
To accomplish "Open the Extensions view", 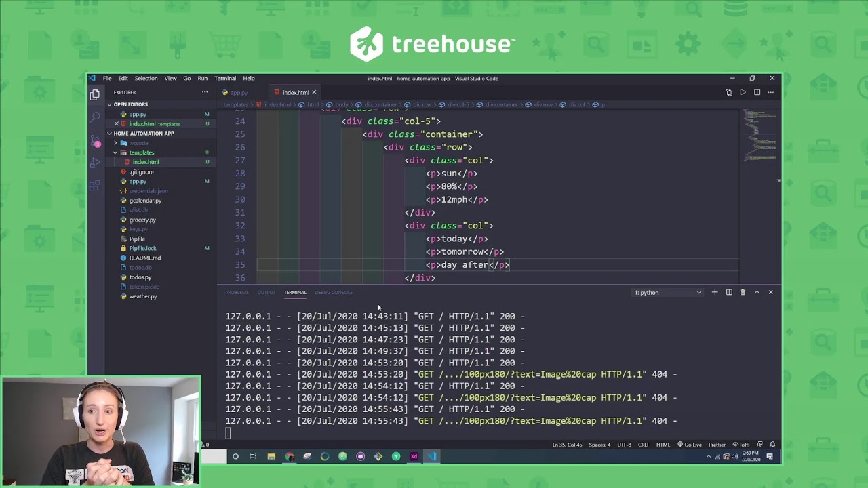I will pyautogui.click(x=95, y=184).
